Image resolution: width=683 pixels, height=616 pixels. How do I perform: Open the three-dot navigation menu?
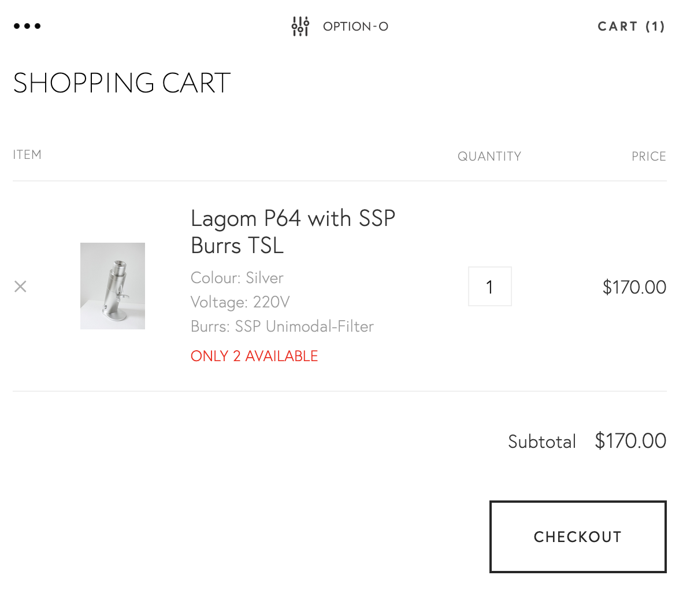(27, 26)
